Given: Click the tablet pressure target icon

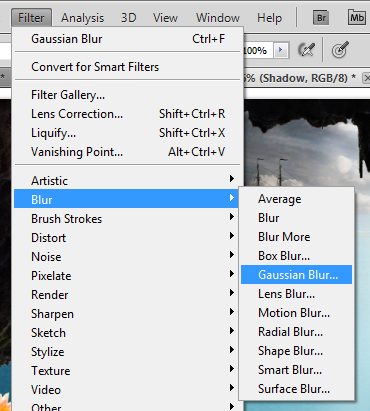Looking at the screenshot, I should coord(340,50).
